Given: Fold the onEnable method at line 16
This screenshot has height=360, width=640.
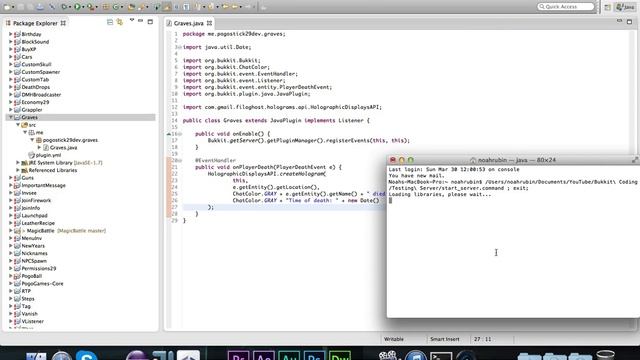Looking at the screenshot, I should click(179, 134).
